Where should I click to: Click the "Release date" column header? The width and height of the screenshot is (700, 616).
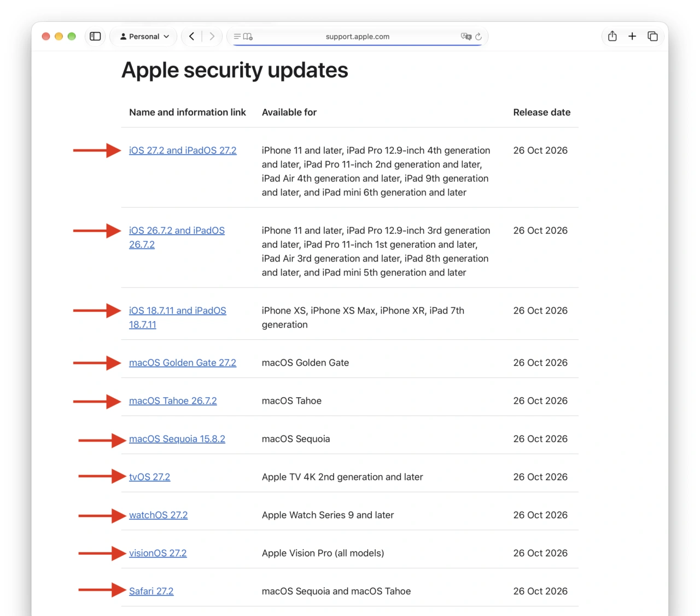pos(542,112)
